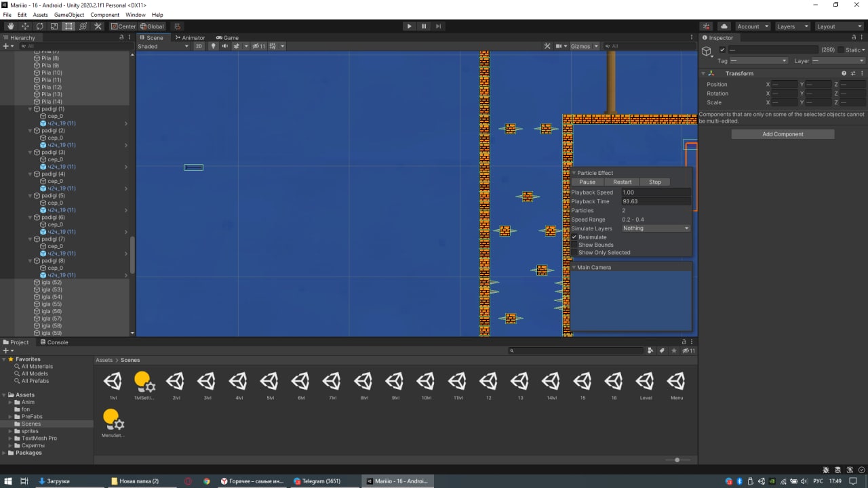Restart the particle effect
Image resolution: width=868 pixels, height=488 pixels.
tap(622, 182)
